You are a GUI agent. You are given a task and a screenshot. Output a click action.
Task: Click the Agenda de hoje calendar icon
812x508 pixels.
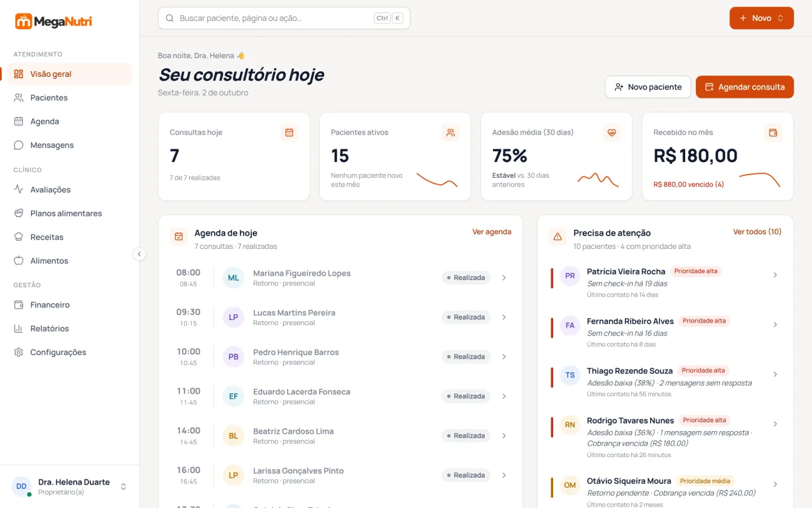(x=179, y=236)
